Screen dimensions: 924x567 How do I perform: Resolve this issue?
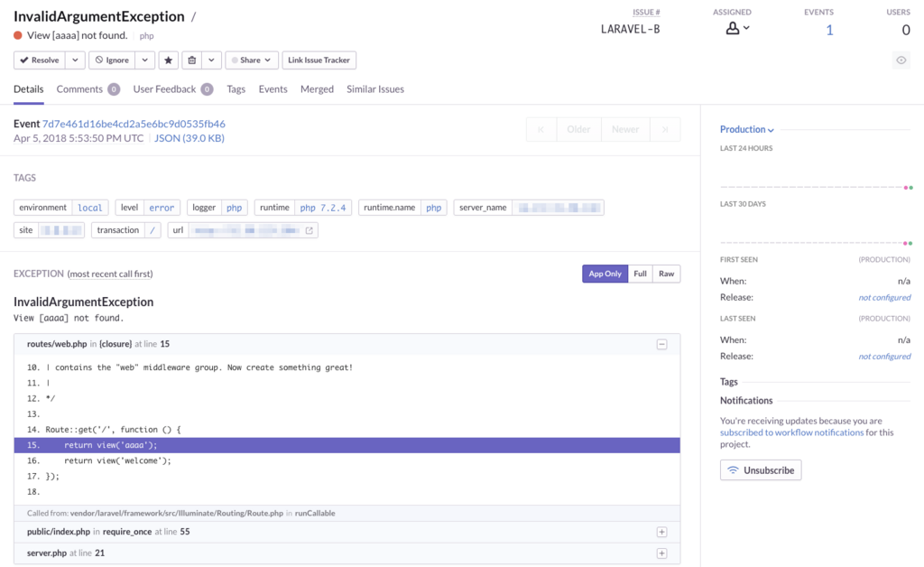(40, 60)
